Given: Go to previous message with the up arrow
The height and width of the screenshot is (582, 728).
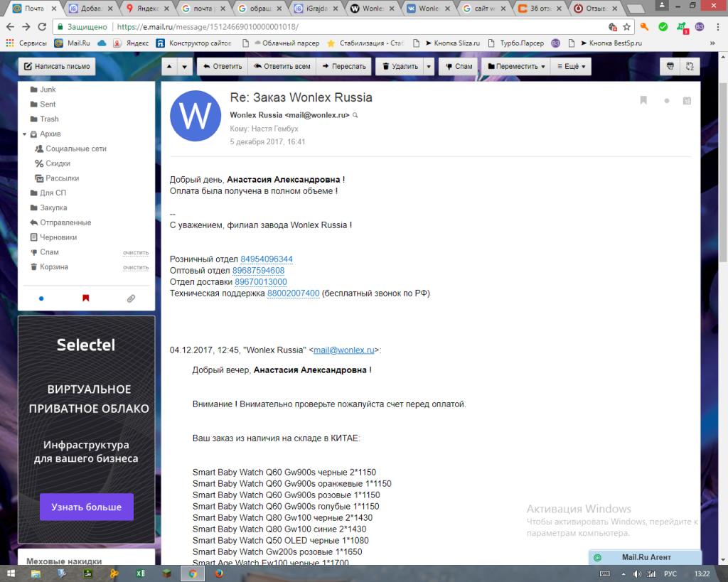Looking at the screenshot, I should 169,66.
